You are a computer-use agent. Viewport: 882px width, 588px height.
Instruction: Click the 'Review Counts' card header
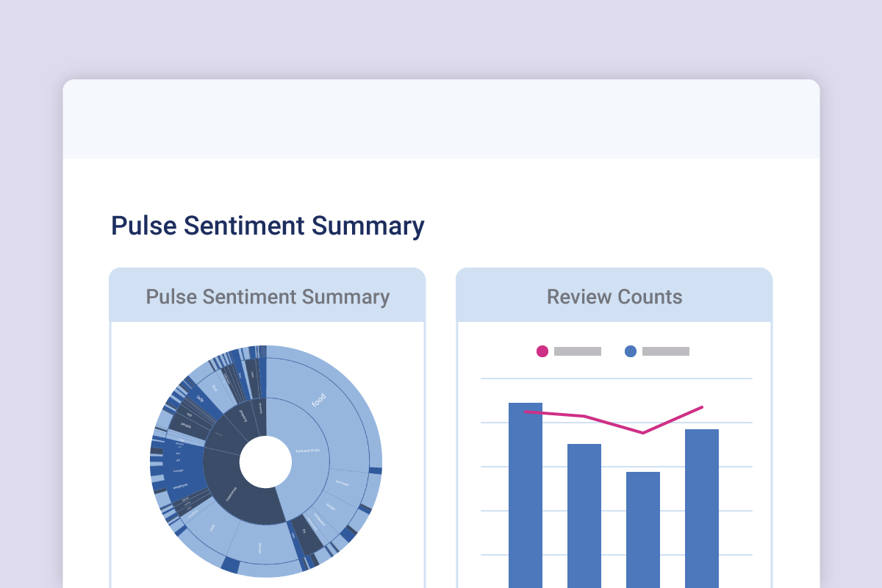pyautogui.click(x=614, y=297)
